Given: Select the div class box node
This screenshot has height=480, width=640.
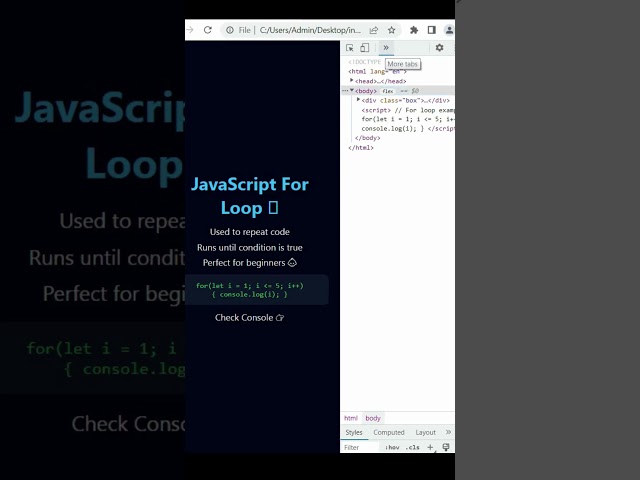Looking at the screenshot, I should point(405,100).
